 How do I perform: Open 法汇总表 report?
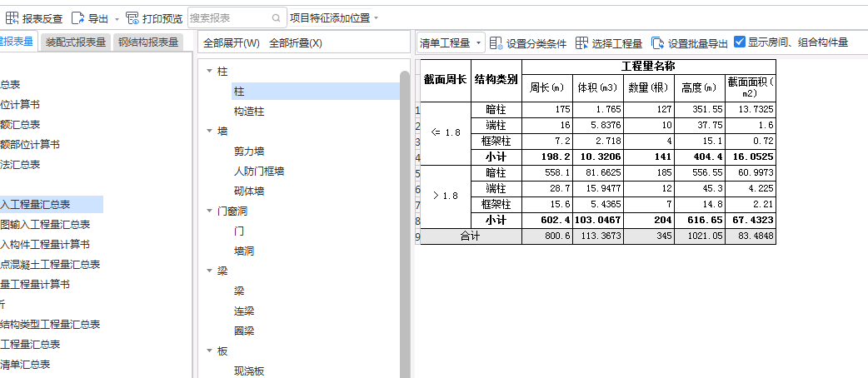coord(21,164)
